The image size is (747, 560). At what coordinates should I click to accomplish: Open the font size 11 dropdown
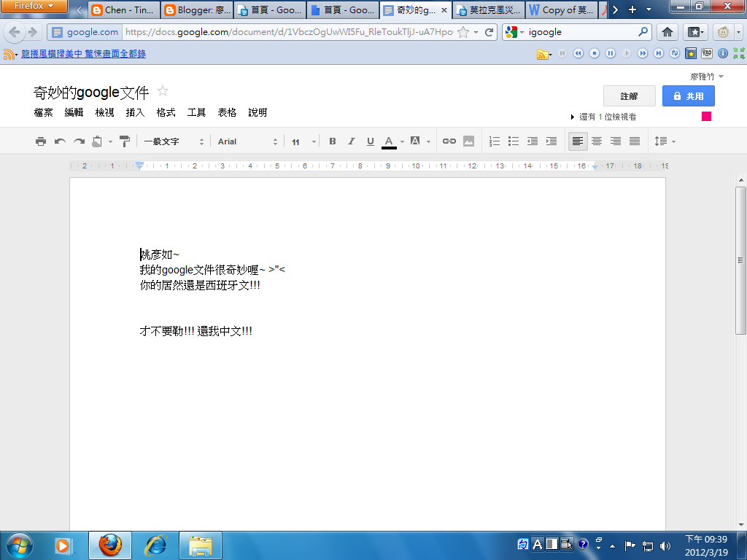[x=303, y=142]
